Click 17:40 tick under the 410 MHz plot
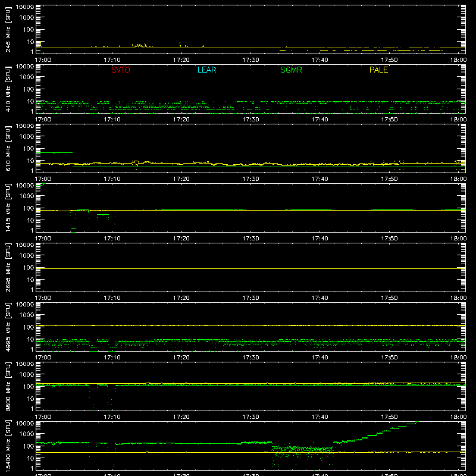476x476 pixels. click(x=320, y=120)
